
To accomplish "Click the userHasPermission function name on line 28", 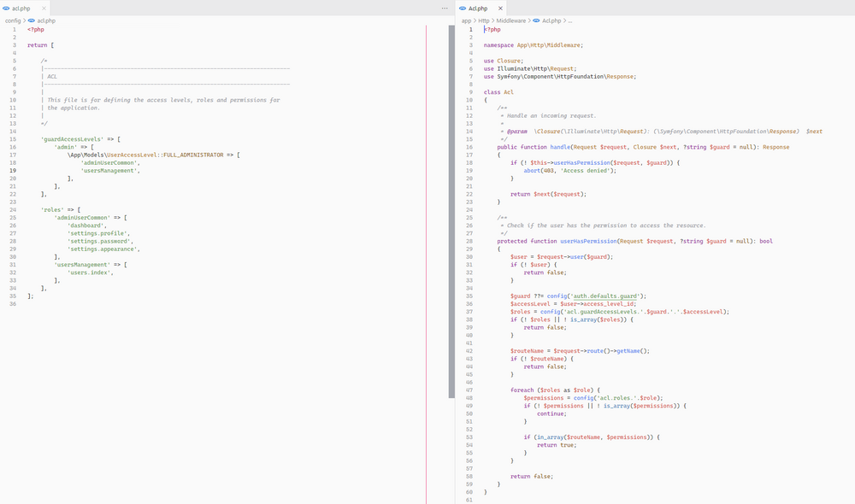I will click(588, 241).
